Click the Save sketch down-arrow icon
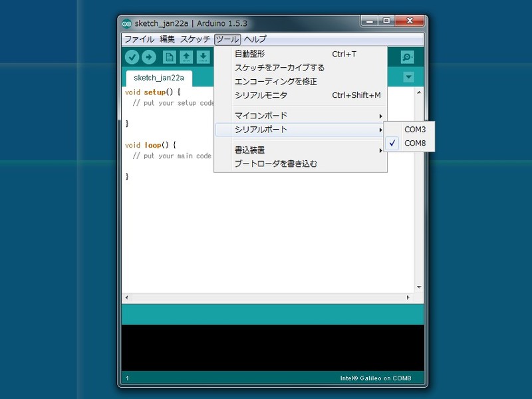The image size is (532, 399). [203, 57]
